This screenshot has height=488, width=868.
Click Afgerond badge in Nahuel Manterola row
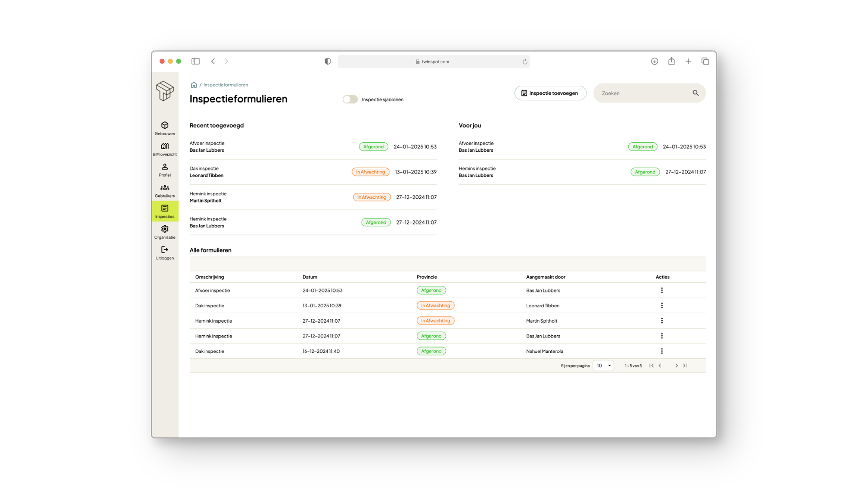[x=431, y=351]
